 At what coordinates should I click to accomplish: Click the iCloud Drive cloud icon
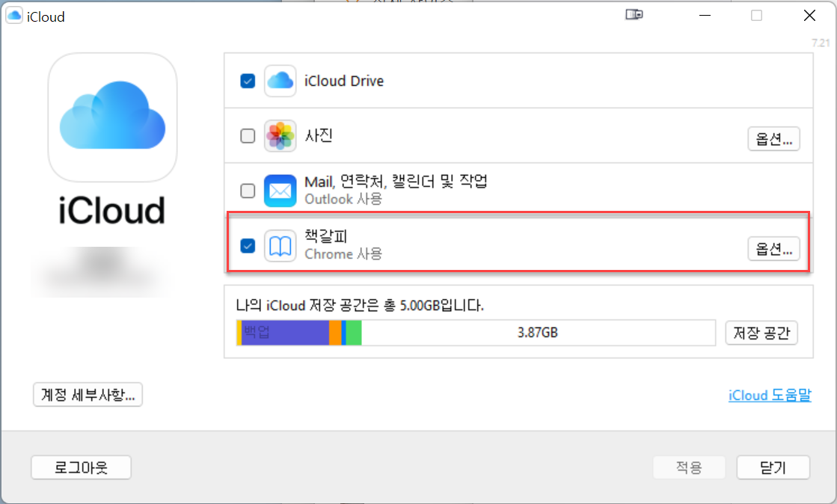pos(280,82)
